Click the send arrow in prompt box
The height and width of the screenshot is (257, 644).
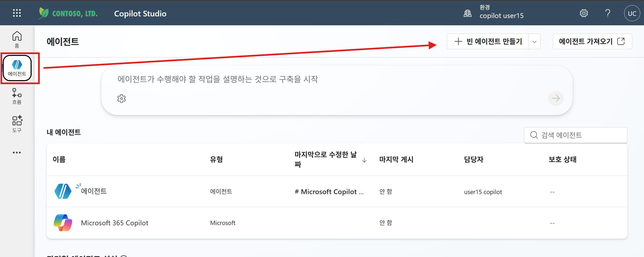[556, 98]
